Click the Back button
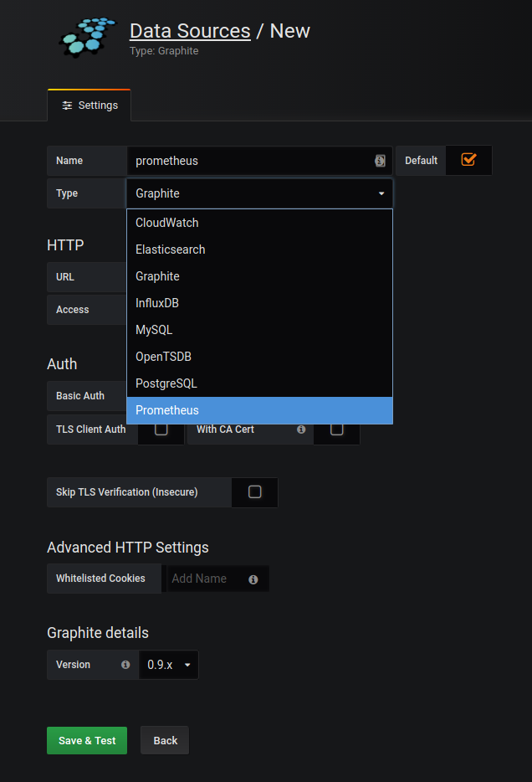 [x=165, y=741]
